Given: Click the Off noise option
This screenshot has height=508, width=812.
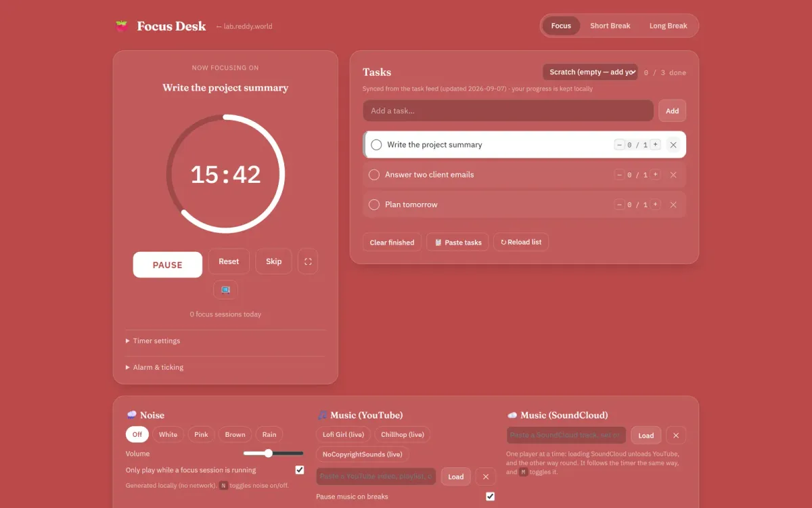Looking at the screenshot, I should click(x=137, y=435).
